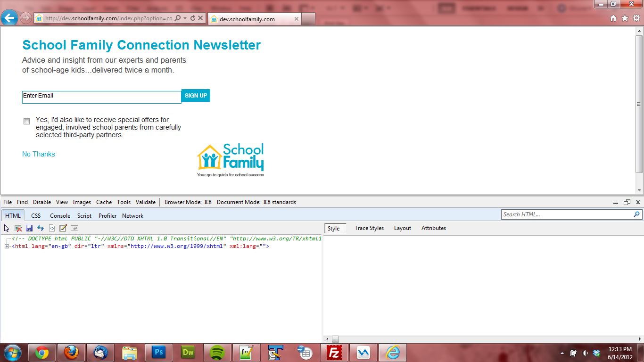This screenshot has height=362, width=644.
Task: Open the Browser Mode: IE8 menu
Action: click(188, 202)
